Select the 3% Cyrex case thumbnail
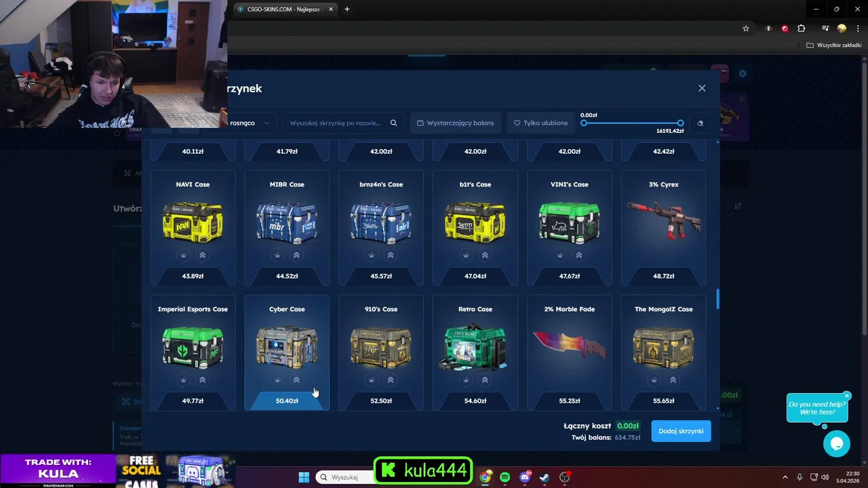The width and height of the screenshot is (868, 488). (x=663, y=222)
